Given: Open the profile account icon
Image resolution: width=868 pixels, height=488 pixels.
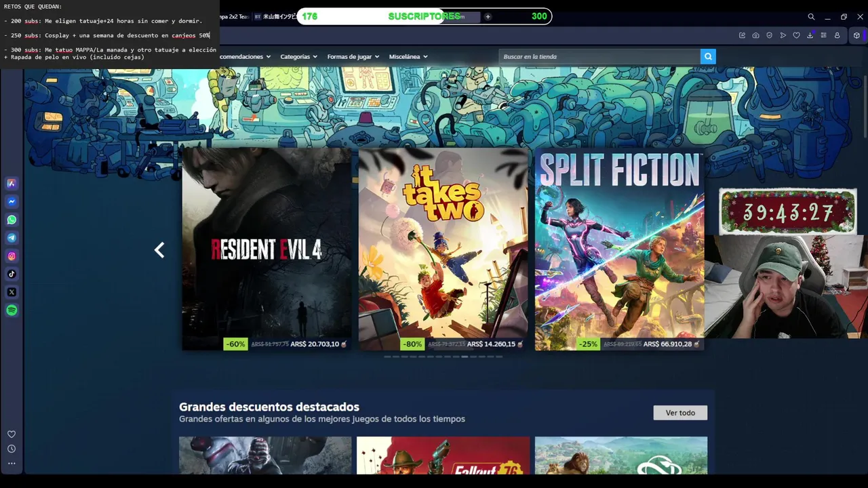Looking at the screenshot, I should (x=837, y=35).
